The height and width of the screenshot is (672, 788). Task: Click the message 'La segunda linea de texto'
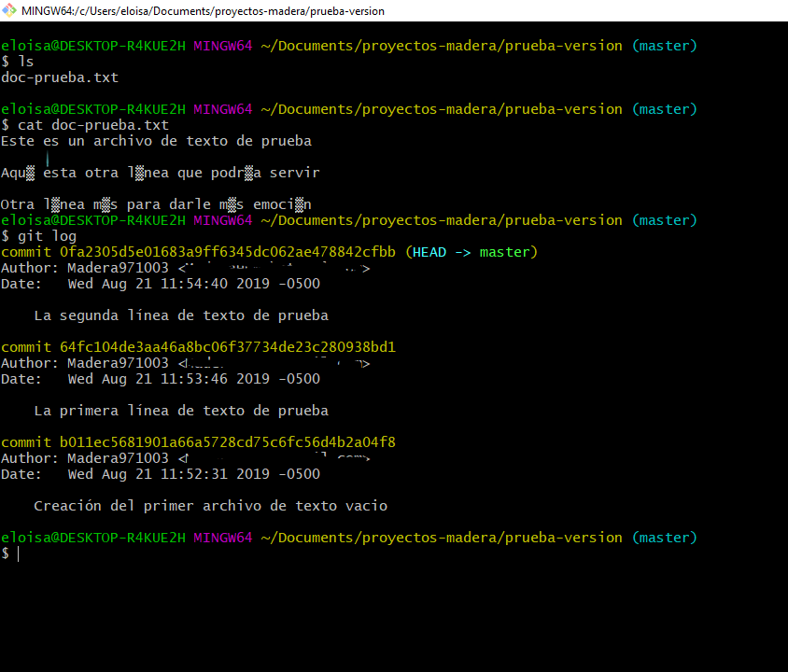point(180,315)
